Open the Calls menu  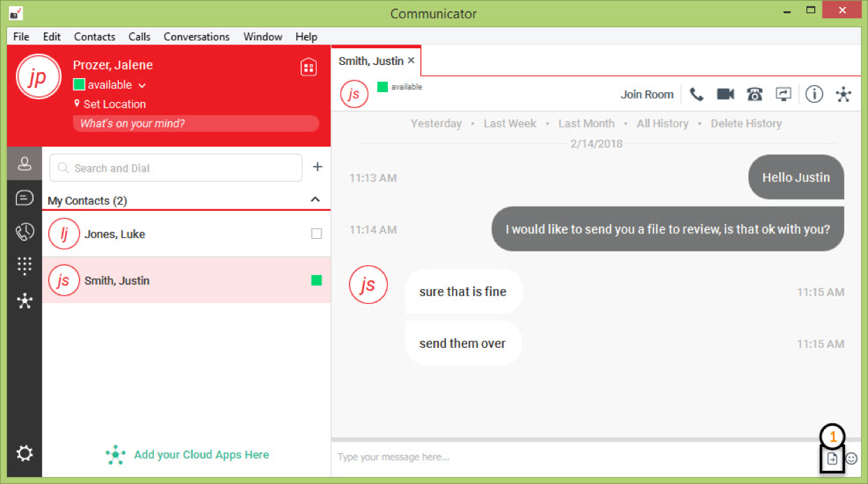click(140, 36)
